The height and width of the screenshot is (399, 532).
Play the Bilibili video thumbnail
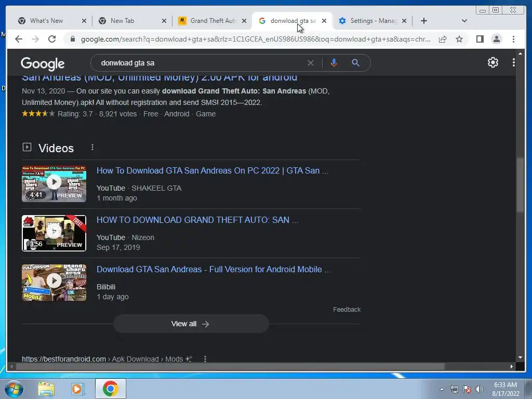(x=54, y=283)
